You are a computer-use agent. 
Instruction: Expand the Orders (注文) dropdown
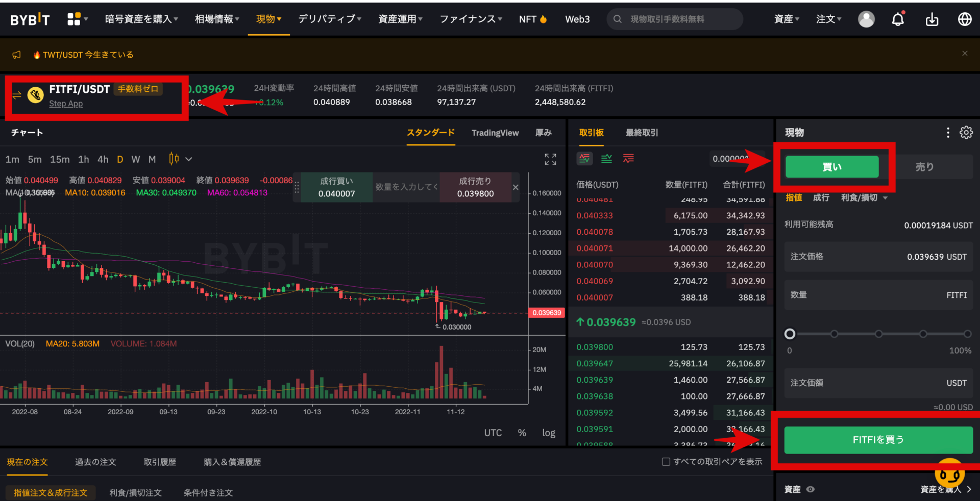(x=828, y=19)
